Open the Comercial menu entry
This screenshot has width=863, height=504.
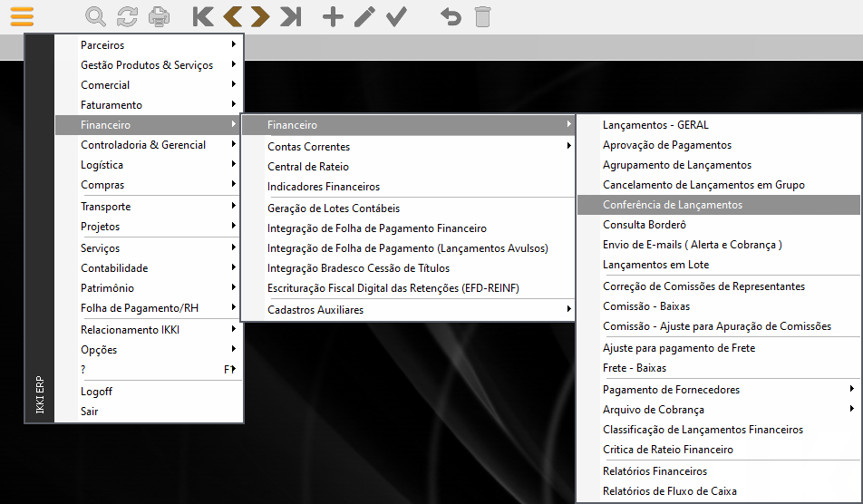pos(149,84)
